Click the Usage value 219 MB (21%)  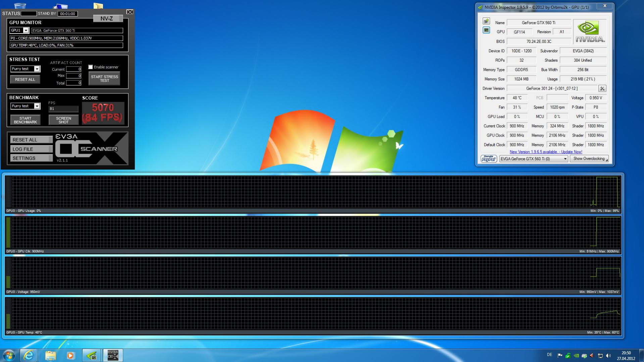click(583, 79)
